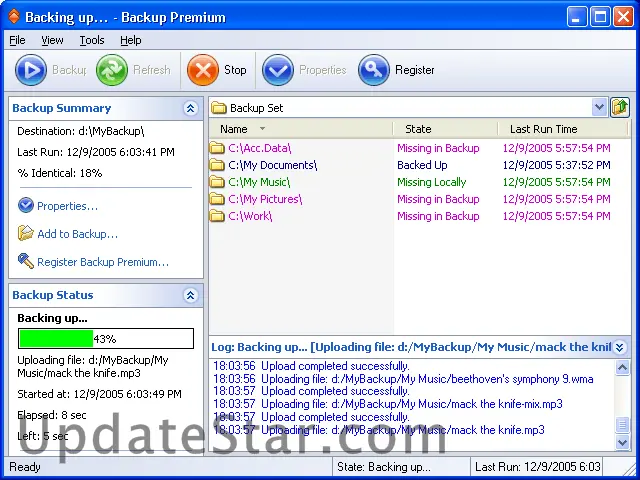
Task: Select the C:\My Pictures\ row name
Action: (x=265, y=199)
